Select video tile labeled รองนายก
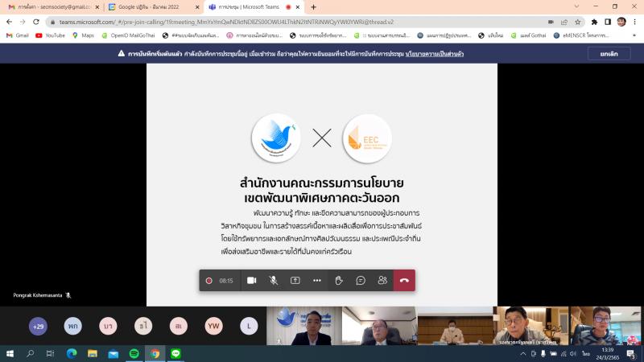 coord(530,326)
